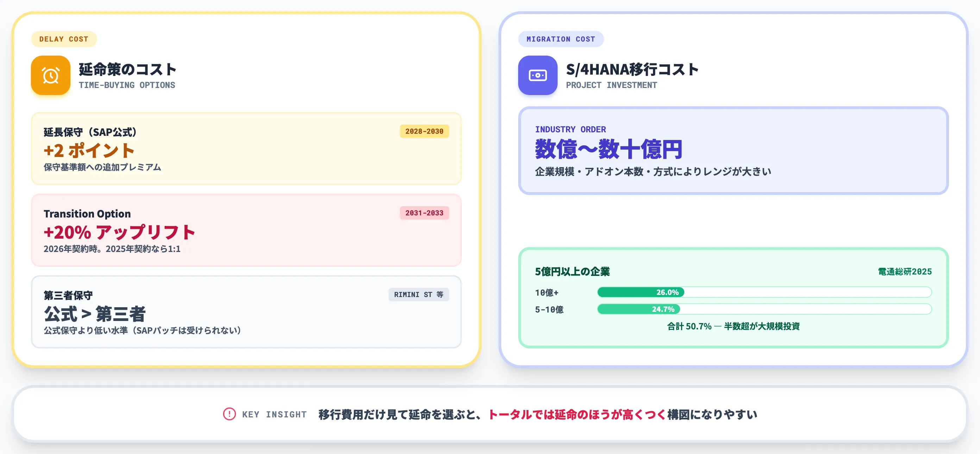Click the 延長保守（SAP公式）title
The width and height of the screenshot is (980, 454).
pyautogui.click(x=90, y=132)
